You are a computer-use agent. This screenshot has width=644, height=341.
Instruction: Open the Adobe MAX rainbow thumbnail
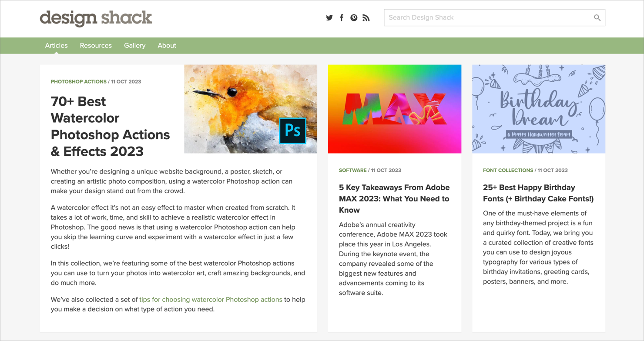tap(395, 109)
